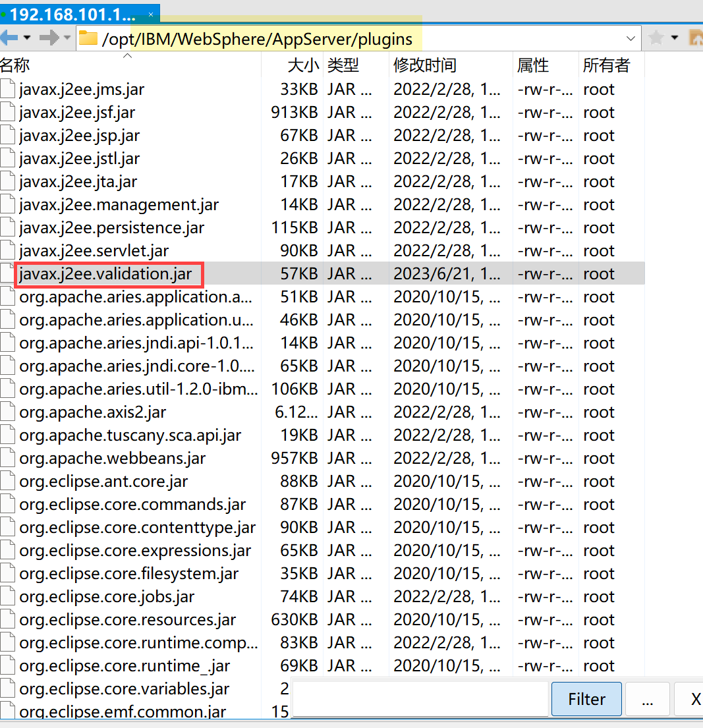Open bookmark dropdown arrow beside star
The height and width of the screenshot is (728, 703).
point(674,38)
